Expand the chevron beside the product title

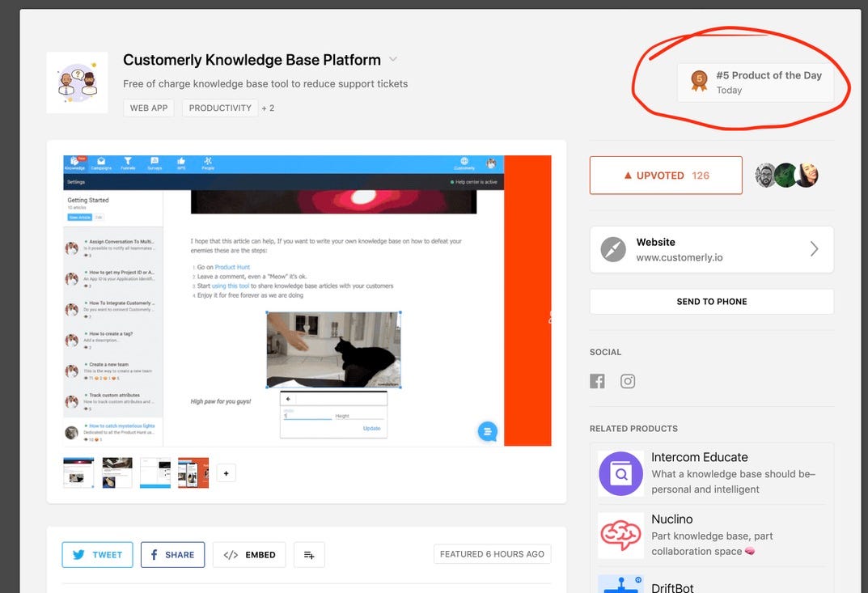tap(393, 59)
